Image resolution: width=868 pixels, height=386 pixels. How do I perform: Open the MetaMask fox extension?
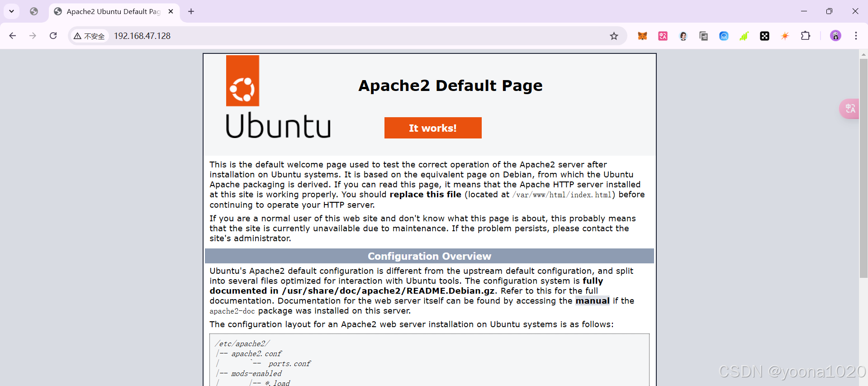click(x=642, y=36)
